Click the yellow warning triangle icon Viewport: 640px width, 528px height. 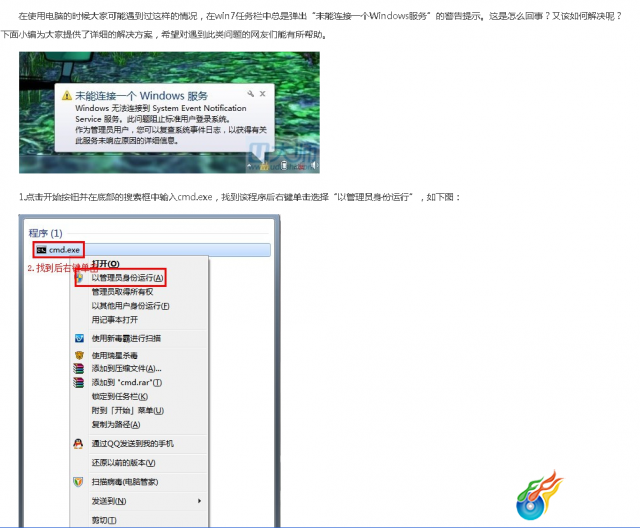(67, 96)
